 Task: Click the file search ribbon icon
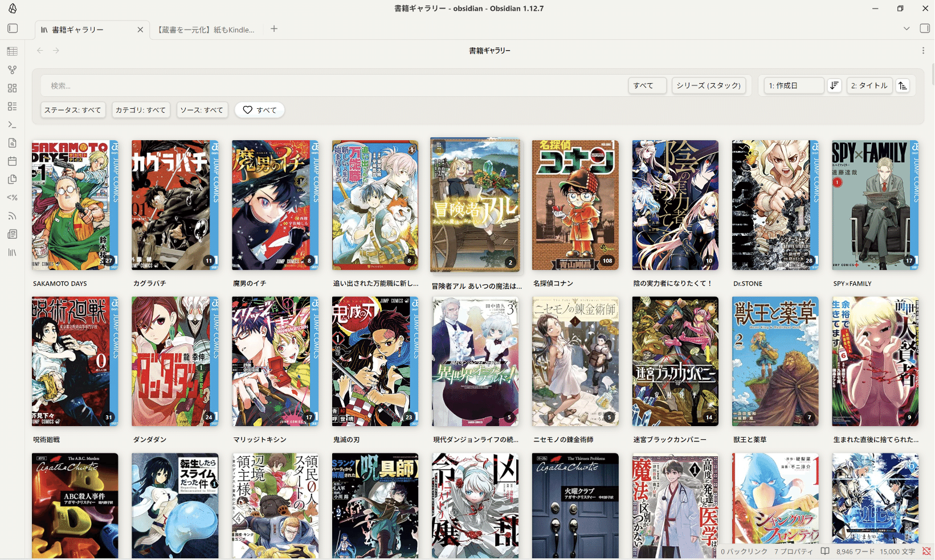point(12,142)
